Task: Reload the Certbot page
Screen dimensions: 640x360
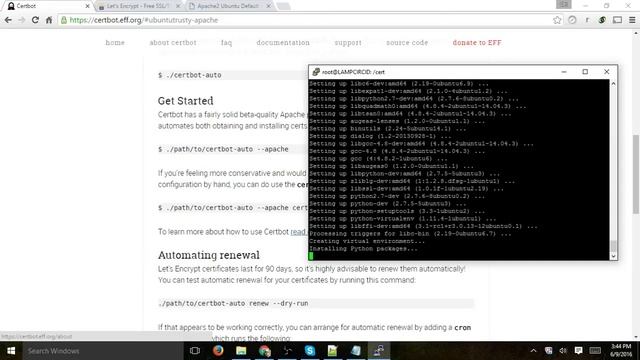Action: point(36,20)
